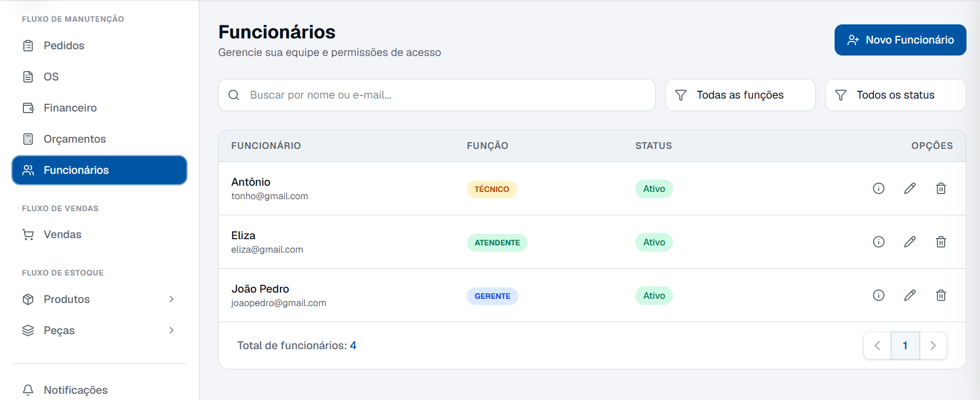Open Pedidos in the sidebar
Viewport: 980px width, 400px height.
click(x=99, y=46)
